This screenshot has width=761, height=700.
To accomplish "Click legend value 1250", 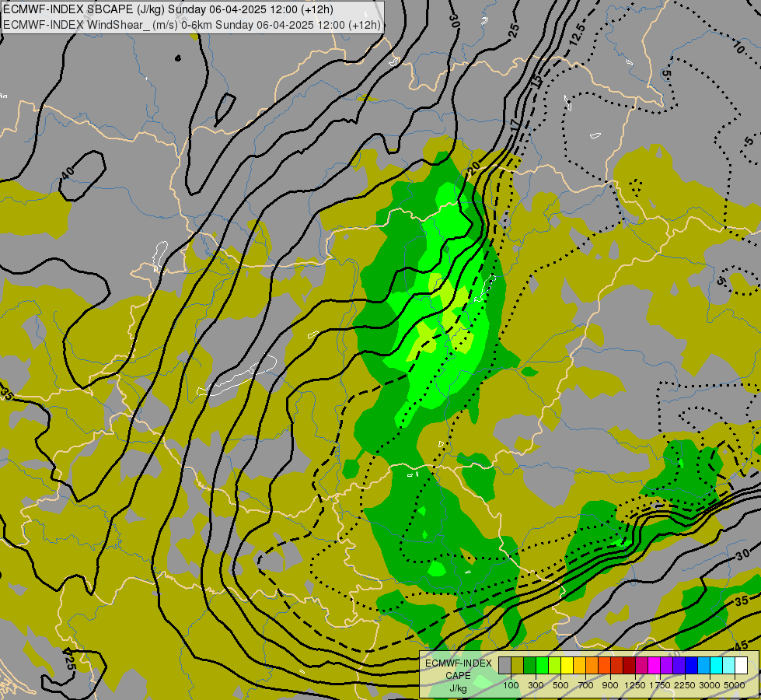I will click(x=635, y=685).
